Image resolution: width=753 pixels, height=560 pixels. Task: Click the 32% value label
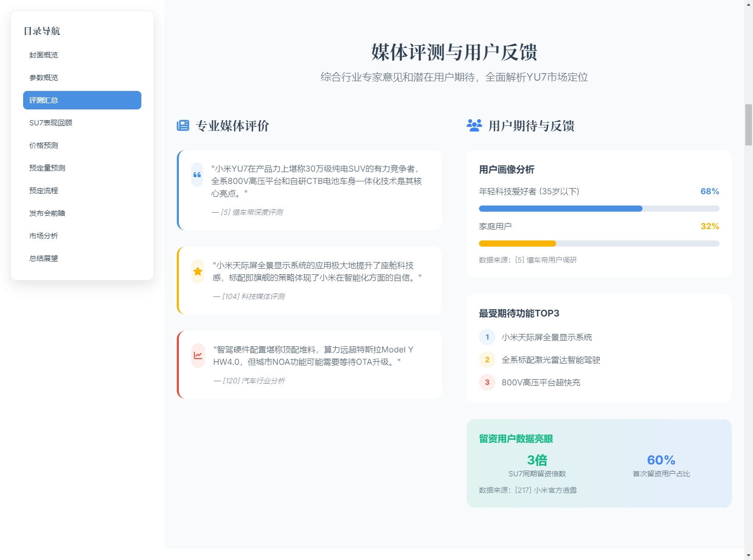pos(710,226)
